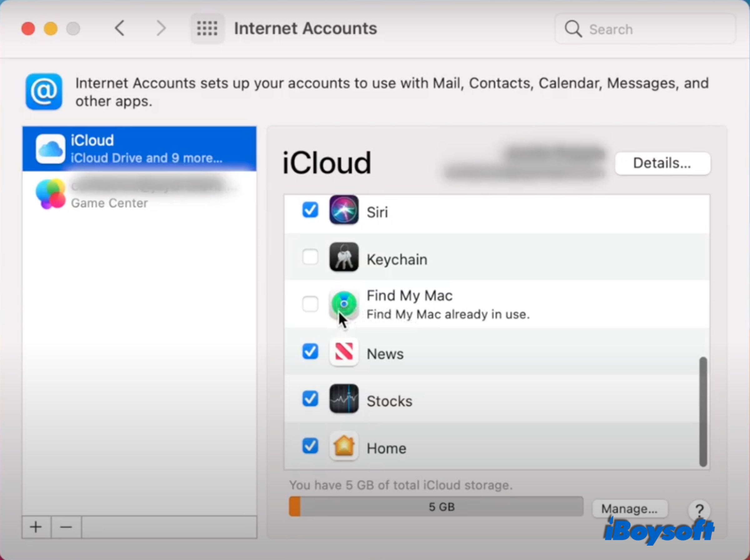Click the Stocks app icon
The width and height of the screenshot is (750, 560).
tap(343, 399)
